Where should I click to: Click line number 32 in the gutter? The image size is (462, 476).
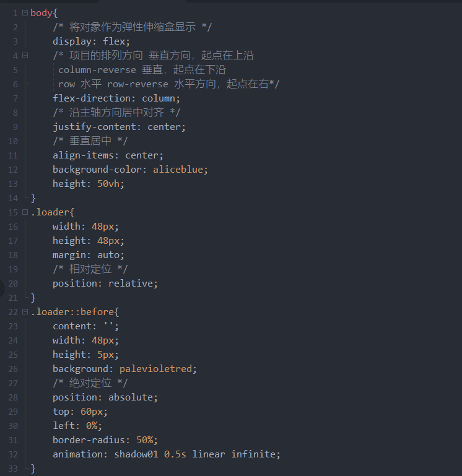13,454
